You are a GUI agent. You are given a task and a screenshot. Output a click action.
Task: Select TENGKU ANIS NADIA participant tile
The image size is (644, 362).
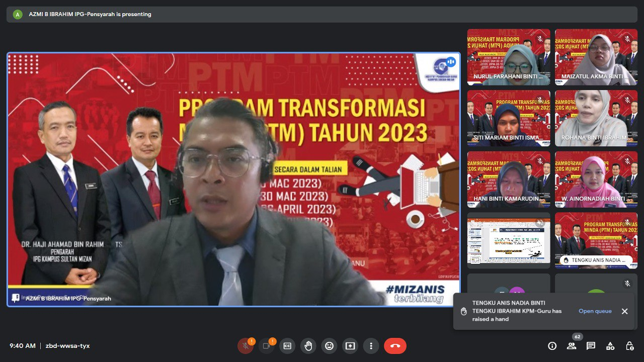596,240
